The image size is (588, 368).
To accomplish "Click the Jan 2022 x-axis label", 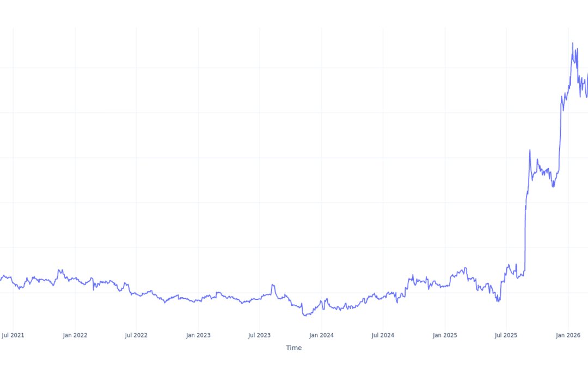I will [75, 335].
